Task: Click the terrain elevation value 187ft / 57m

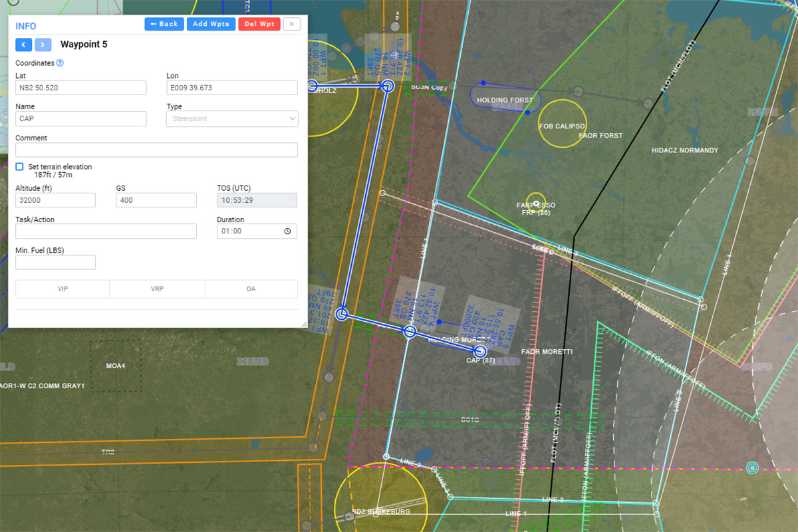Action: click(x=54, y=175)
